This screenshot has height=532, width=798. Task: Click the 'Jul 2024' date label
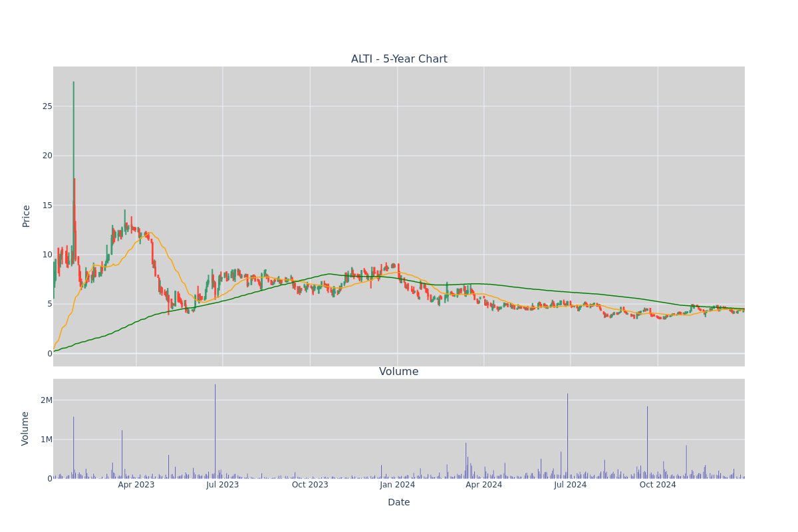pyautogui.click(x=571, y=485)
